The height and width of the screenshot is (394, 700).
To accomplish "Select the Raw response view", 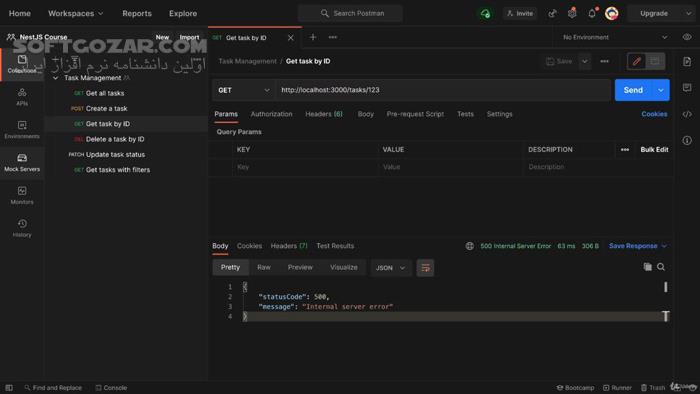I will coord(263,267).
